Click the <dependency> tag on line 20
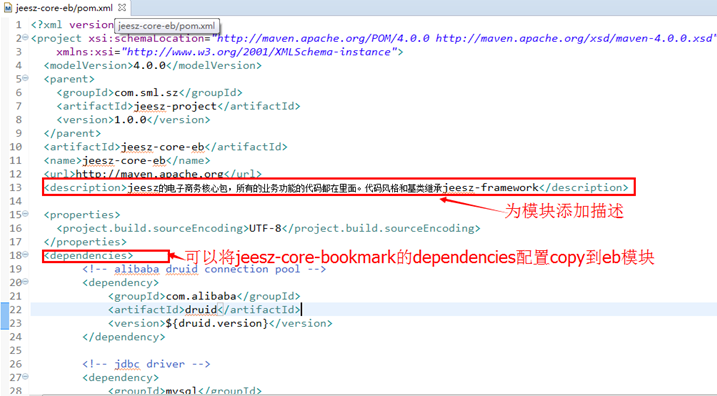717x396 pixels. coord(120,283)
